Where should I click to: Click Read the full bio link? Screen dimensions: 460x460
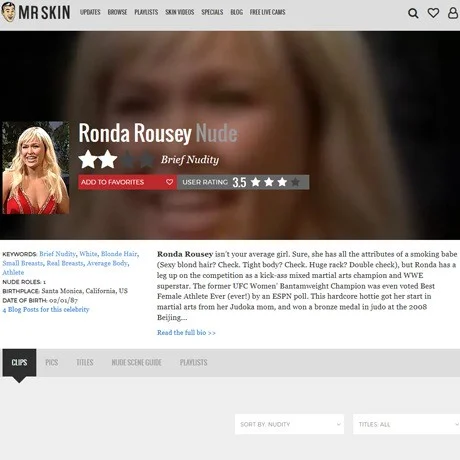(186, 332)
